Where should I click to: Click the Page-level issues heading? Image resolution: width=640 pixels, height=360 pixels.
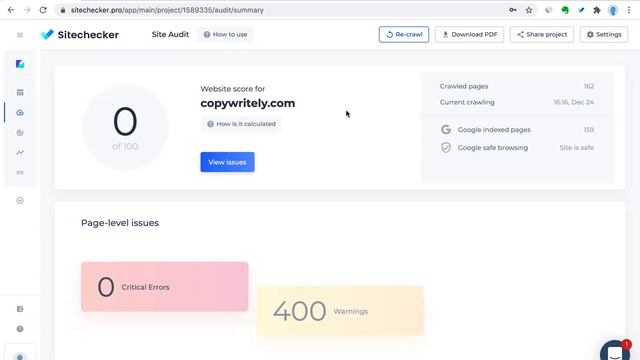point(120,223)
